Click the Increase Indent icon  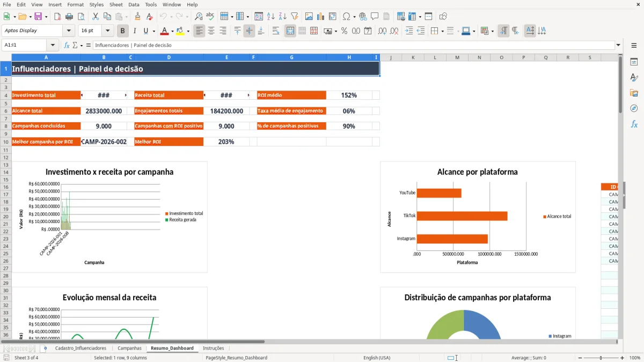[x=409, y=31]
